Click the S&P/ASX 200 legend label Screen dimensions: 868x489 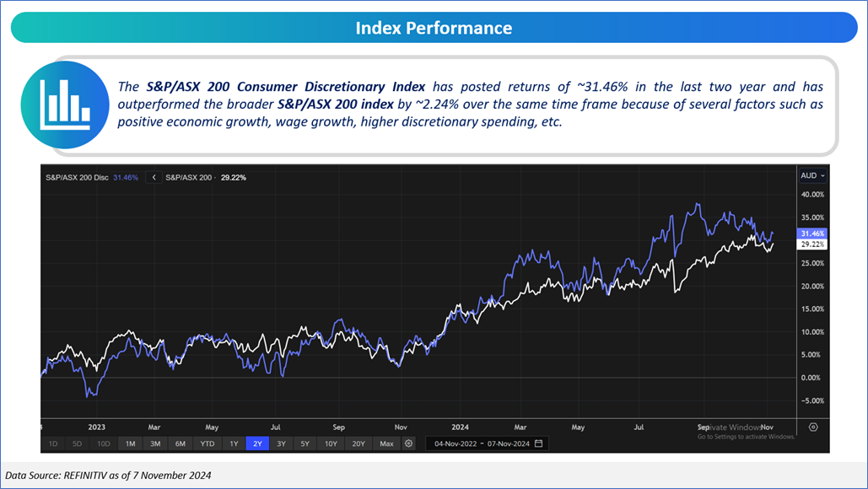(189, 178)
